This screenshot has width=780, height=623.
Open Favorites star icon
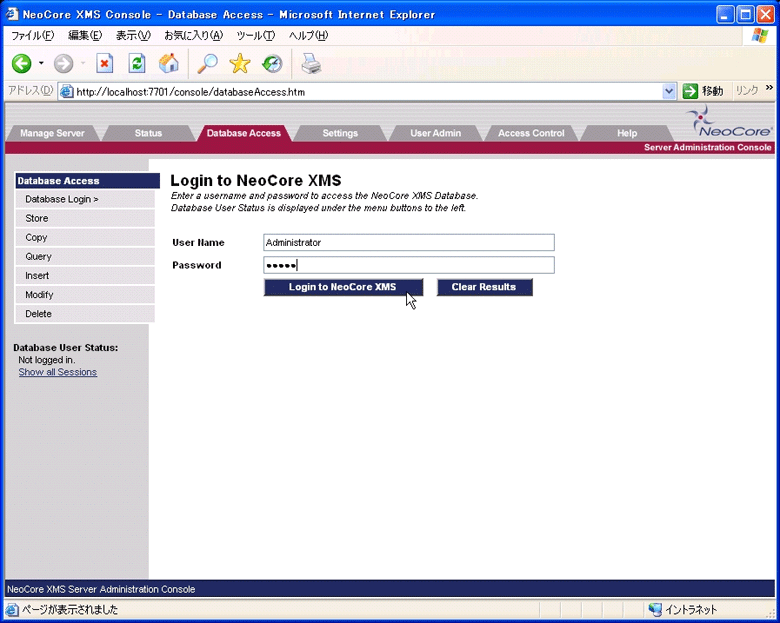coord(239,63)
